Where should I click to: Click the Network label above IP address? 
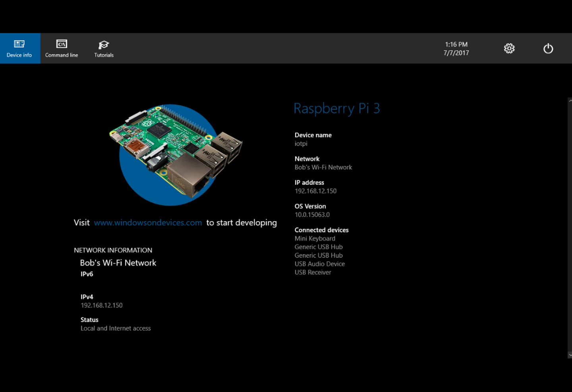(x=307, y=159)
